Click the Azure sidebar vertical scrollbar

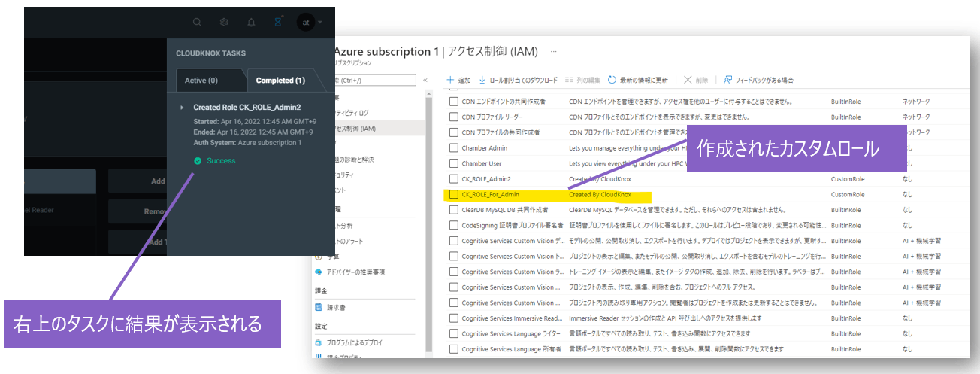coord(429,226)
